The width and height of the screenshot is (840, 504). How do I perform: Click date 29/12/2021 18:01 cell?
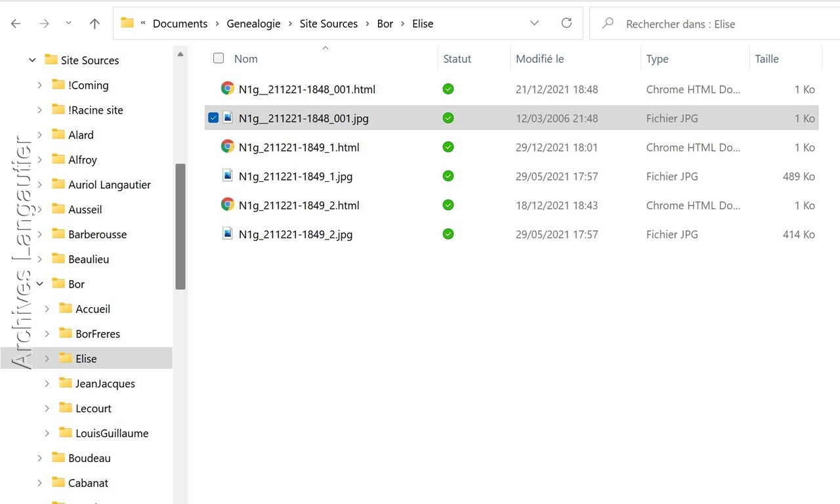[x=556, y=148]
